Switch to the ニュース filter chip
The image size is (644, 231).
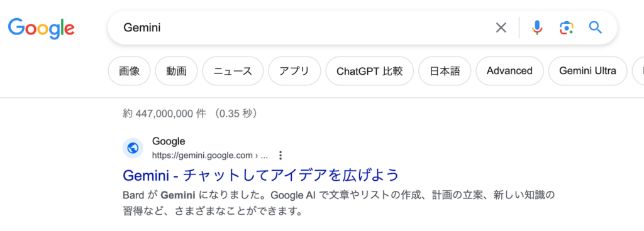pyautogui.click(x=233, y=71)
